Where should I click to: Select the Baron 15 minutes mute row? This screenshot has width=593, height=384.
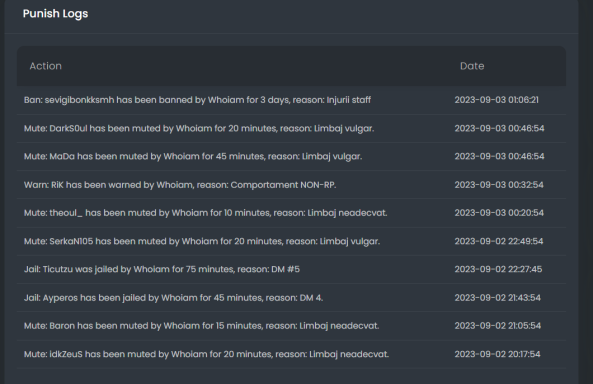click(x=291, y=326)
